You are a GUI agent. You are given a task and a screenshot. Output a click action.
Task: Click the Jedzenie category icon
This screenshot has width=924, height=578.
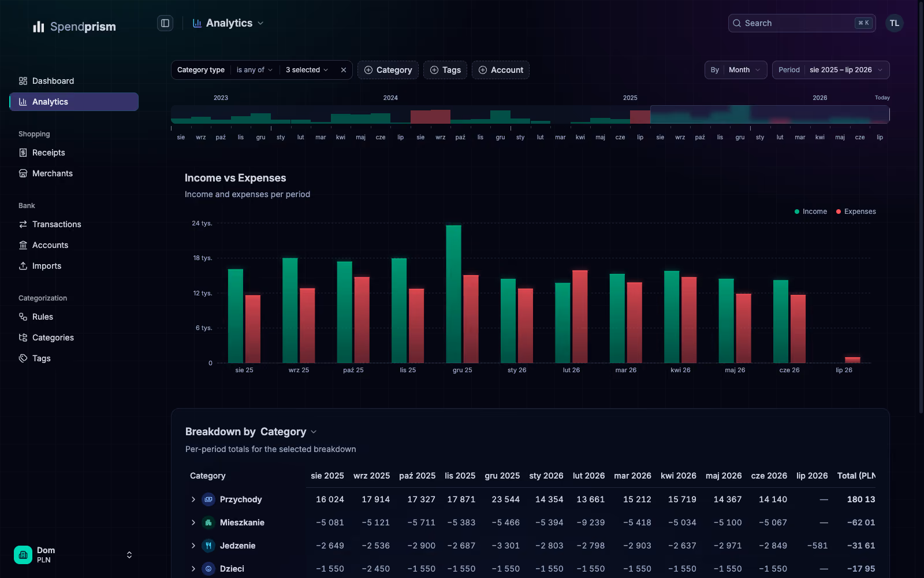point(208,546)
